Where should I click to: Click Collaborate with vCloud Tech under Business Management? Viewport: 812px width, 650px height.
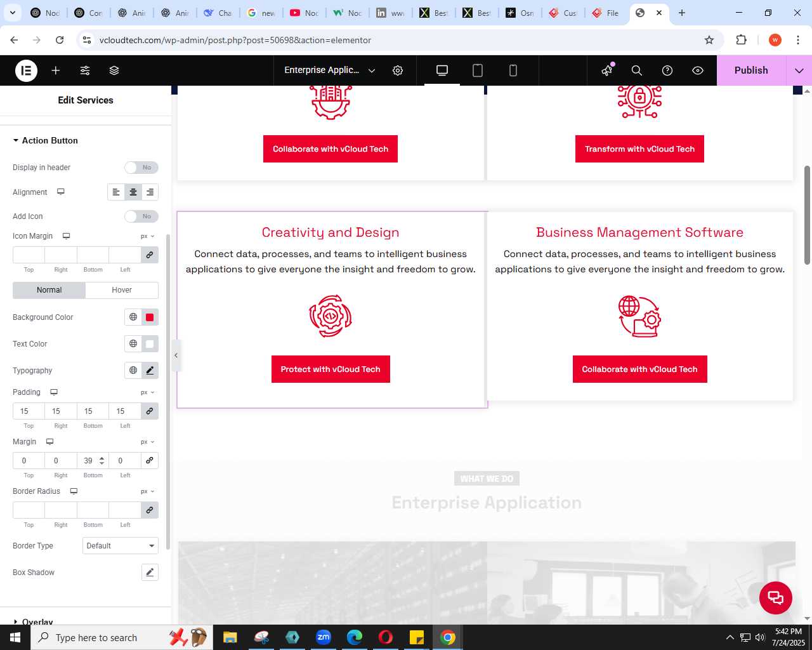639,369
